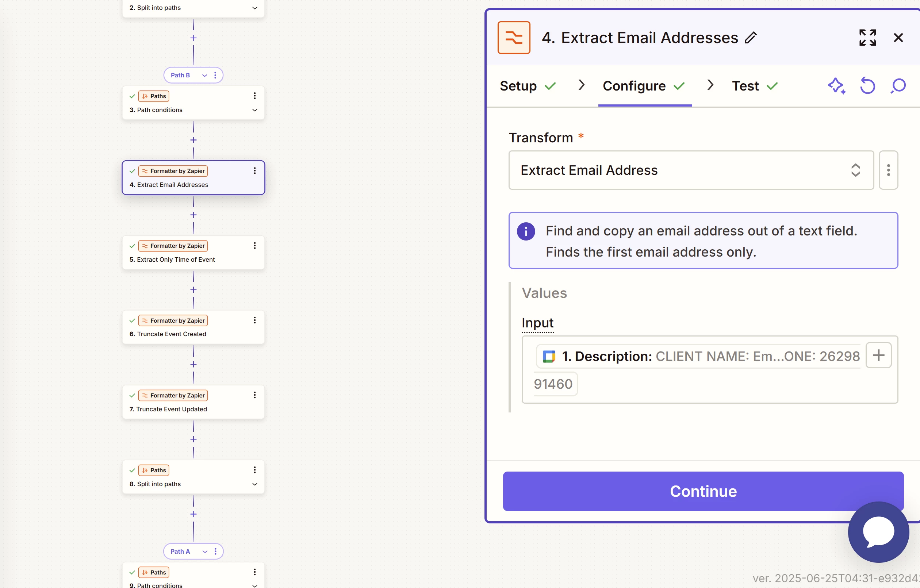Open three-dot menu beside Transform field

tap(888, 170)
